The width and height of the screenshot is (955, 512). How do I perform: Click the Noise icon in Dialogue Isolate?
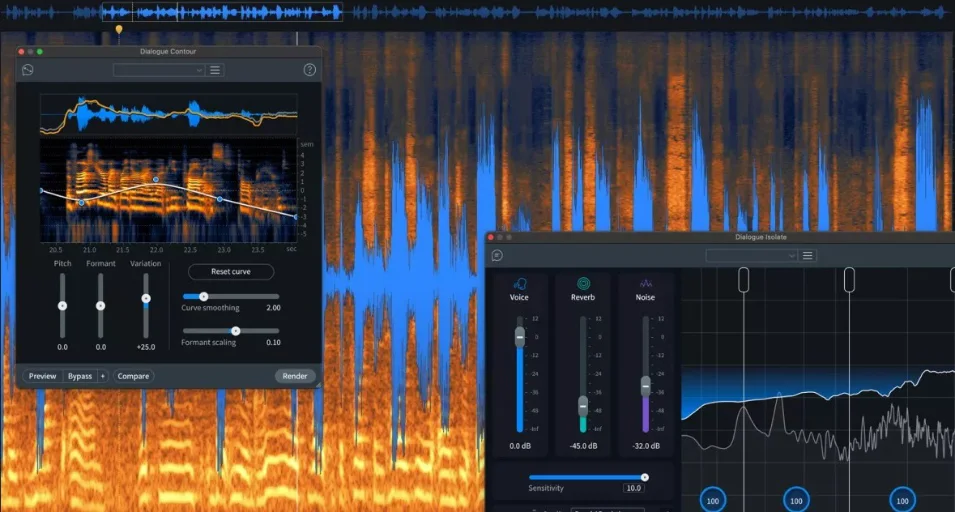[x=646, y=284]
